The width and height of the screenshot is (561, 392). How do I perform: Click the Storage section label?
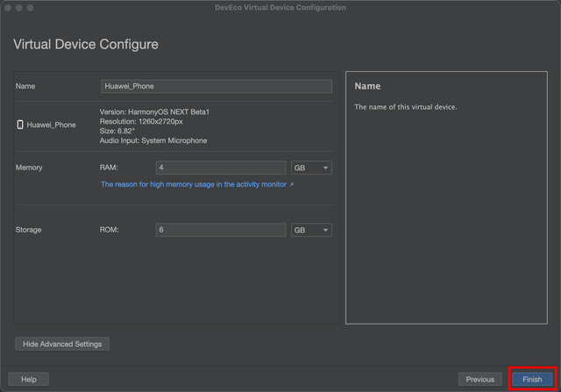pyautogui.click(x=28, y=230)
